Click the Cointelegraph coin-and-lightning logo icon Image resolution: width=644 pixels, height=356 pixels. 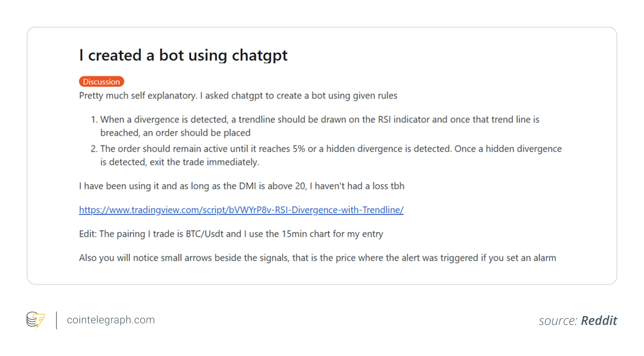(36, 320)
